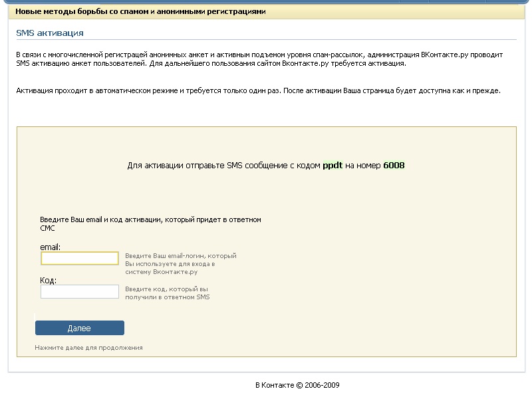The image size is (532, 399).
Task: Click the paragraph starting 'Активация проходит в автоматическом'
Action: [x=258, y=90]
